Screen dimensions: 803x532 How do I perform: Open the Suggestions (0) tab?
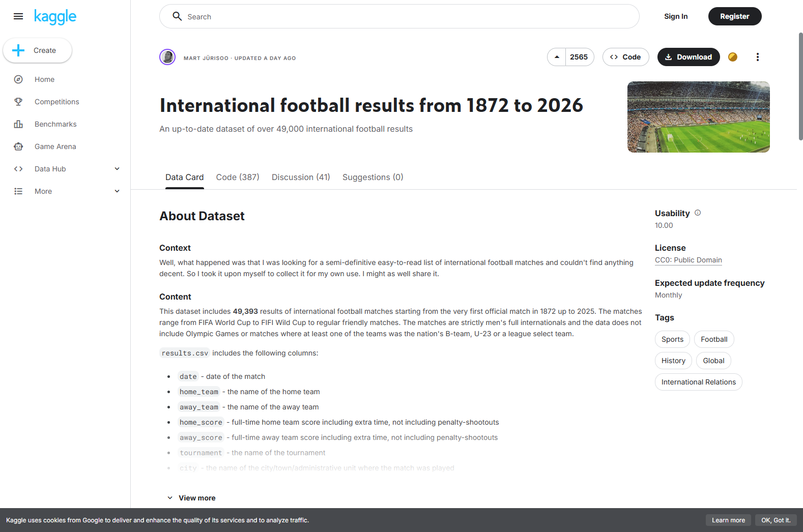[373, 177]
